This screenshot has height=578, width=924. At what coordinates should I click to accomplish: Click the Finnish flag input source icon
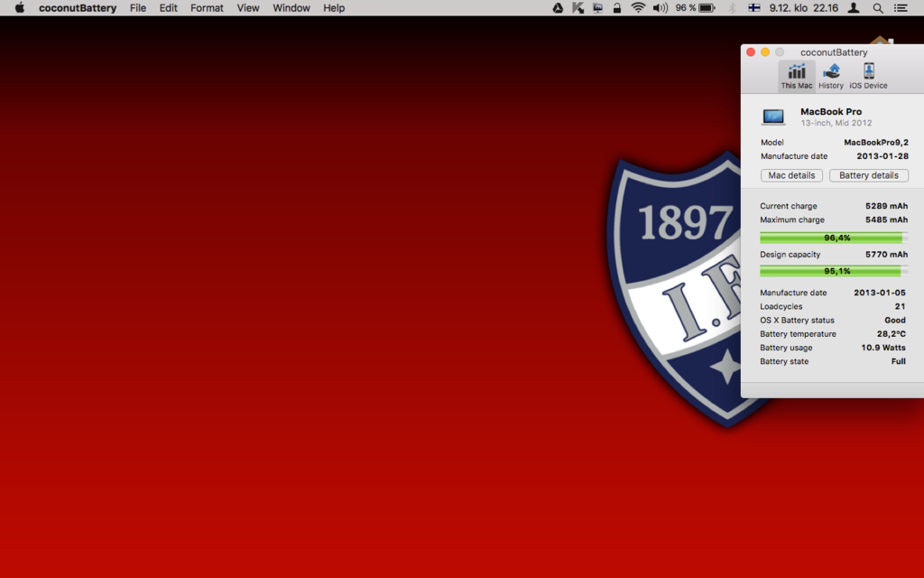click(x=754, y=7)
